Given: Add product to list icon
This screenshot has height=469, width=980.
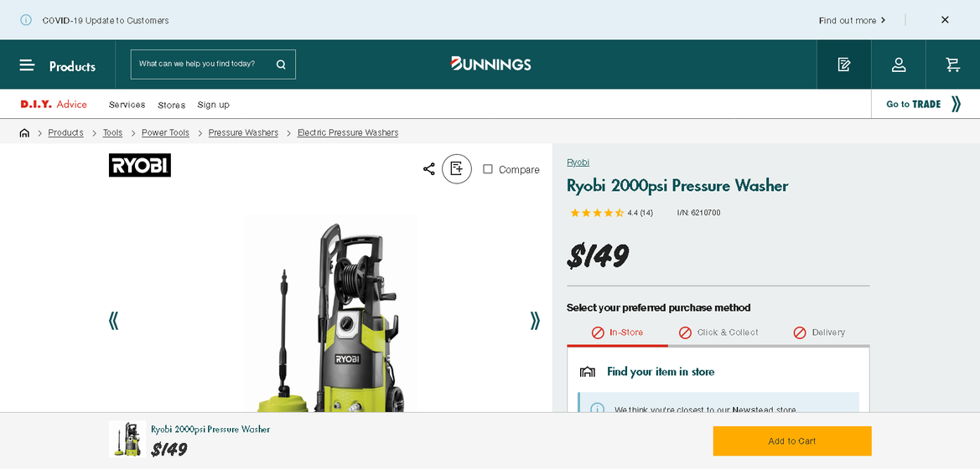Looking at the screenshot, I should click(457, 168).
